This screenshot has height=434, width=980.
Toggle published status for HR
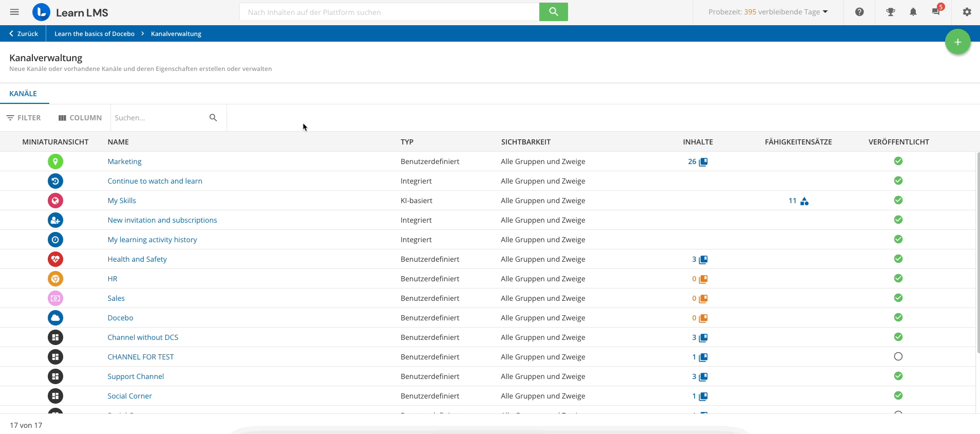pos(898,278)
